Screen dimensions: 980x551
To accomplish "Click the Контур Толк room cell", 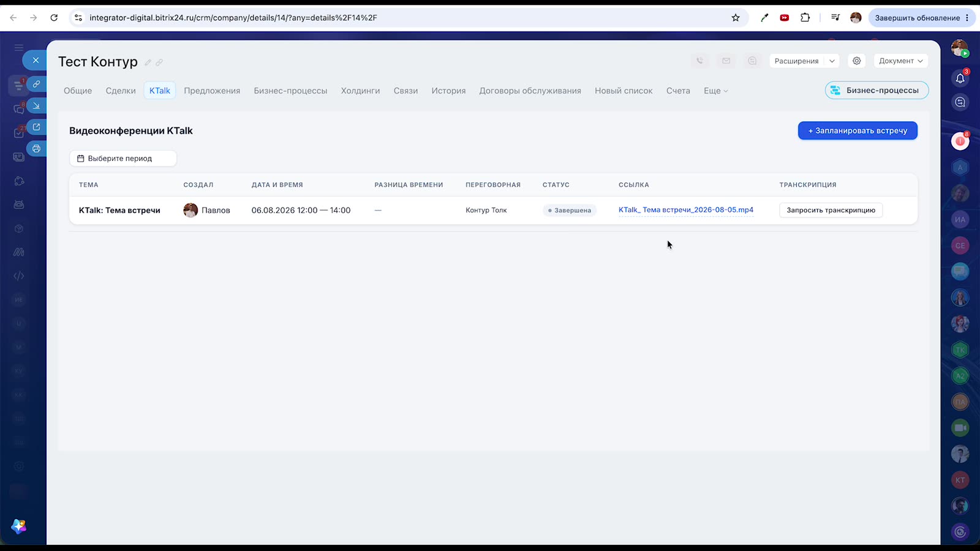I will click(x=486, y=210).
